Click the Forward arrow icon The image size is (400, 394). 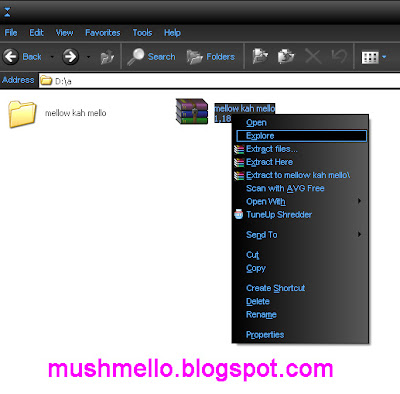click(x=70, y=56)
